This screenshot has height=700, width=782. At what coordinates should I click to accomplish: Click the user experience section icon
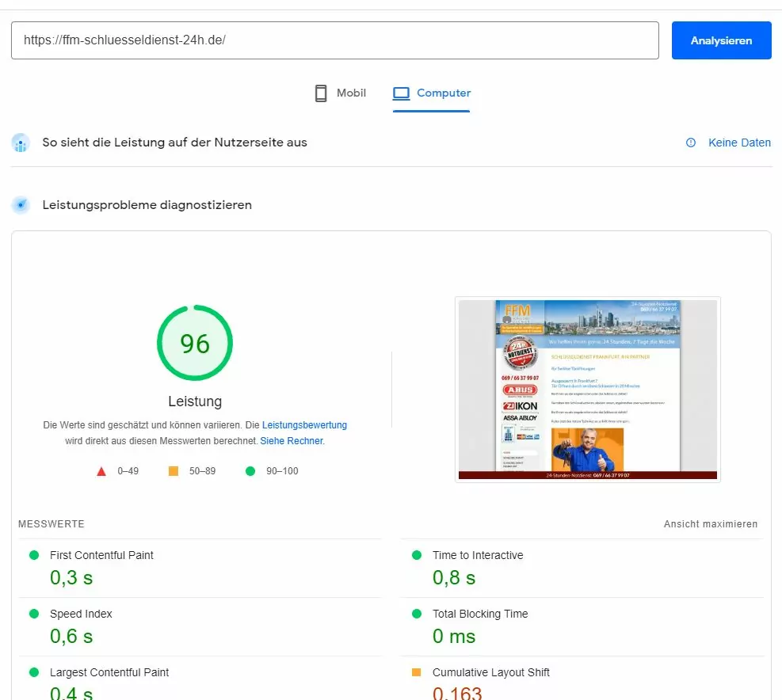pos(21,143)
